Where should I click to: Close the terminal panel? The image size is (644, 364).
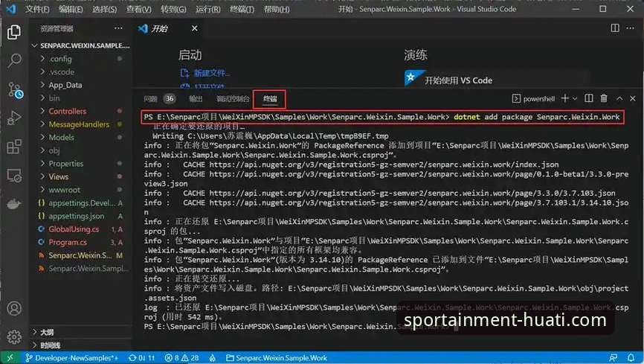tap(633, 98)
